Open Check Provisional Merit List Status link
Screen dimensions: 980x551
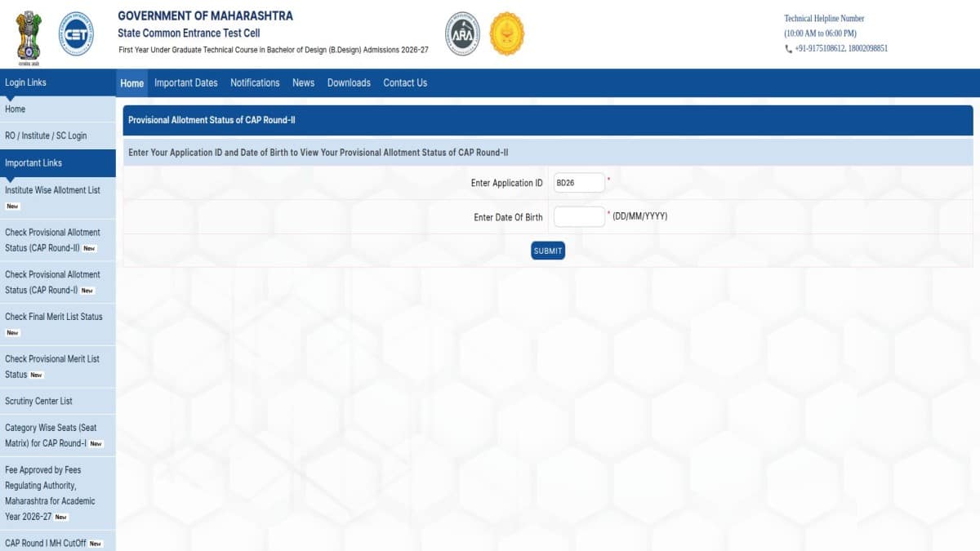[x=57, y=367]
